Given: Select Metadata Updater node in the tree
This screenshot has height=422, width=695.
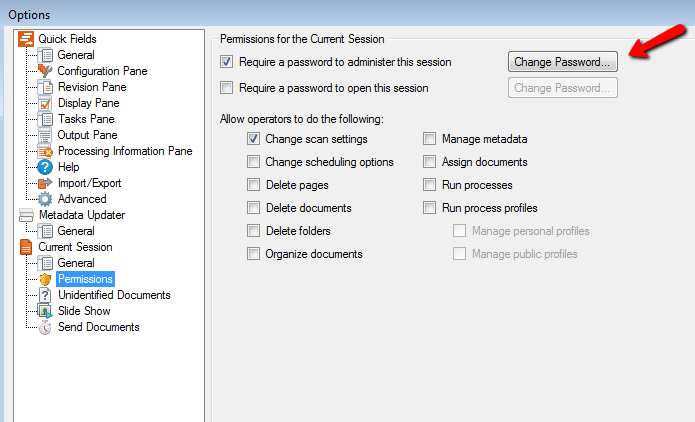Looking at the screenshot, I should coord(82,215).
